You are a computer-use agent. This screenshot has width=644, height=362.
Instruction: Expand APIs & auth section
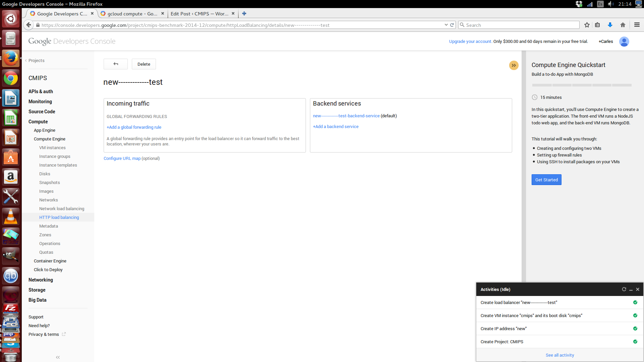tap(41, 92)
